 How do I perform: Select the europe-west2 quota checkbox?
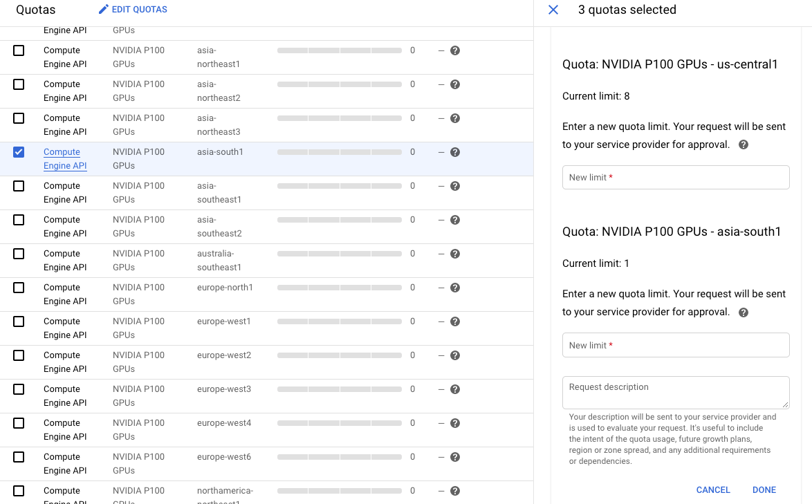pos(19,355)
